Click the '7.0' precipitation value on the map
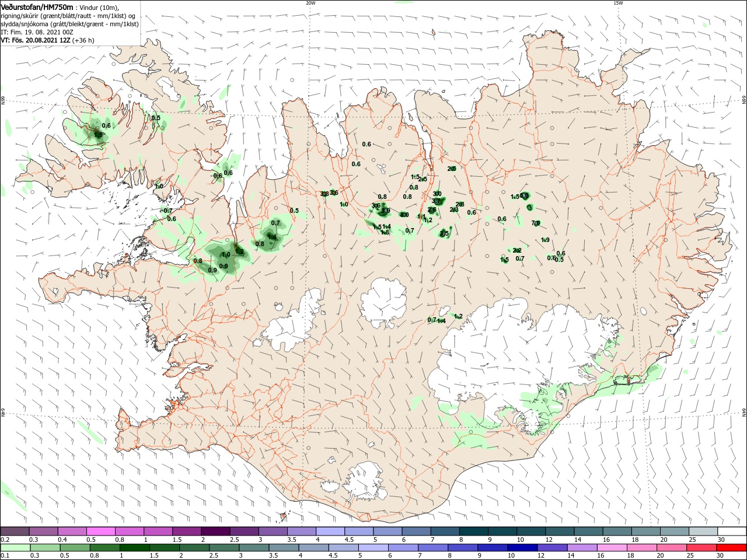The image size is (747, 560). (536, 223)
